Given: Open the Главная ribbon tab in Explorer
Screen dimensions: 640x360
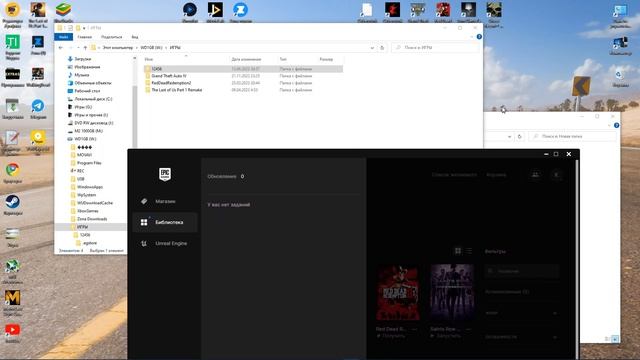Looking at the screenshot, I should coord(84,37).
